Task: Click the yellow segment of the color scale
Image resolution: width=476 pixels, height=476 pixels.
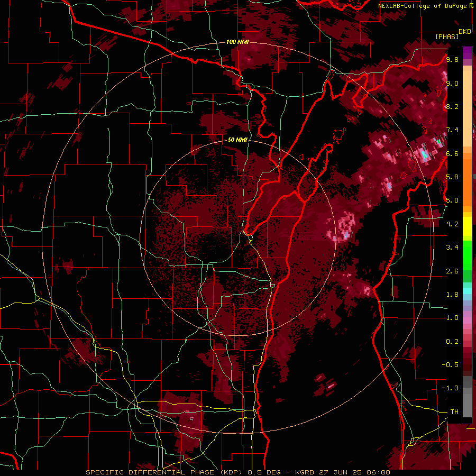Action: click(x=467, y=226)
